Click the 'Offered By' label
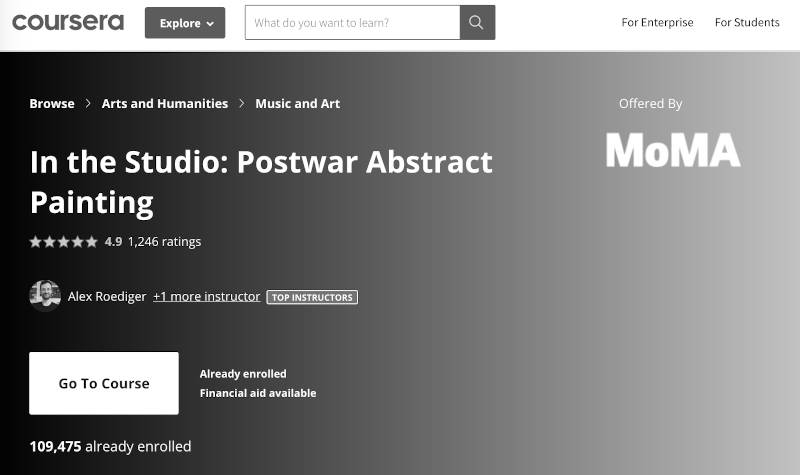The image size is (800, 475). [651, 104]
